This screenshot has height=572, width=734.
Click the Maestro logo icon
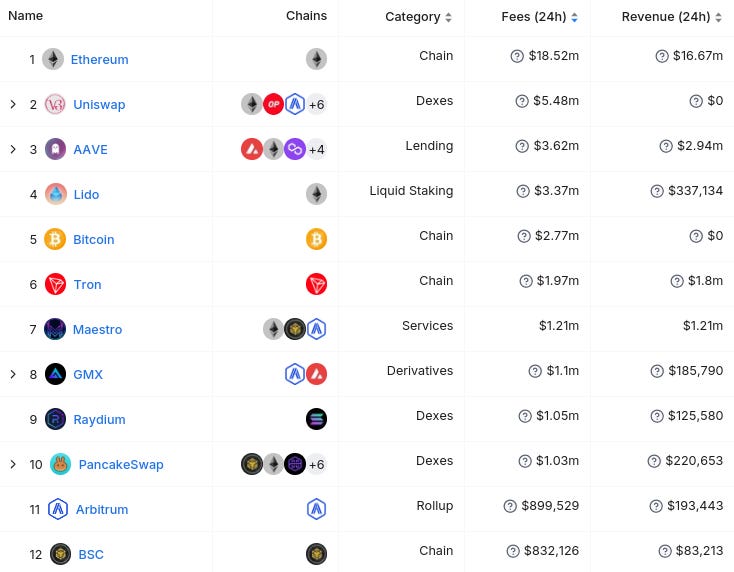[x=55, y=329]
